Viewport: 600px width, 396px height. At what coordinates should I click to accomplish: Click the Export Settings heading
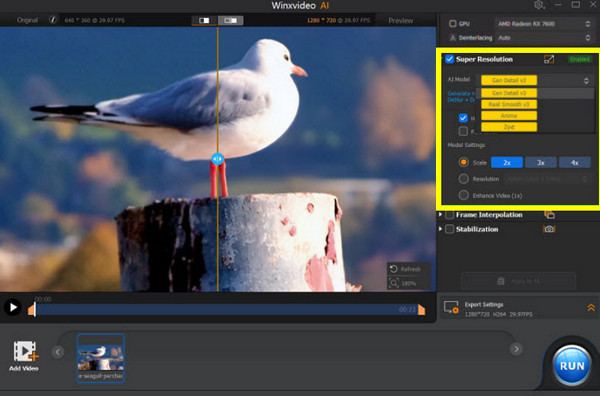click(x=484, y=305)
